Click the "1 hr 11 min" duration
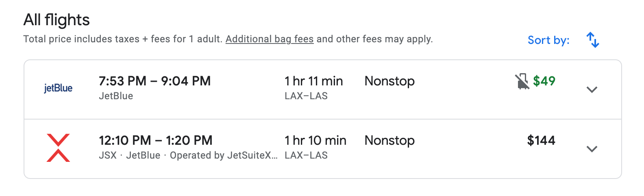Viewport: 644px width, 196px height. click(313, 81)
